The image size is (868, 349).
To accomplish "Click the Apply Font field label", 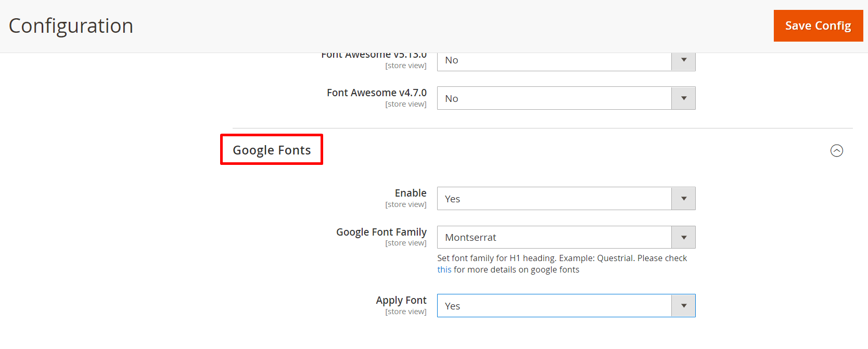I will click(x=401, y=300).
